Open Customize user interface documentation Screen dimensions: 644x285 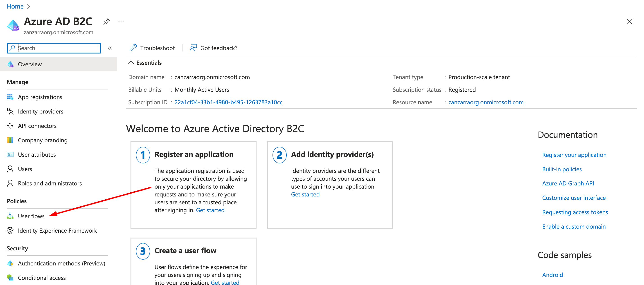pos(574,198)
